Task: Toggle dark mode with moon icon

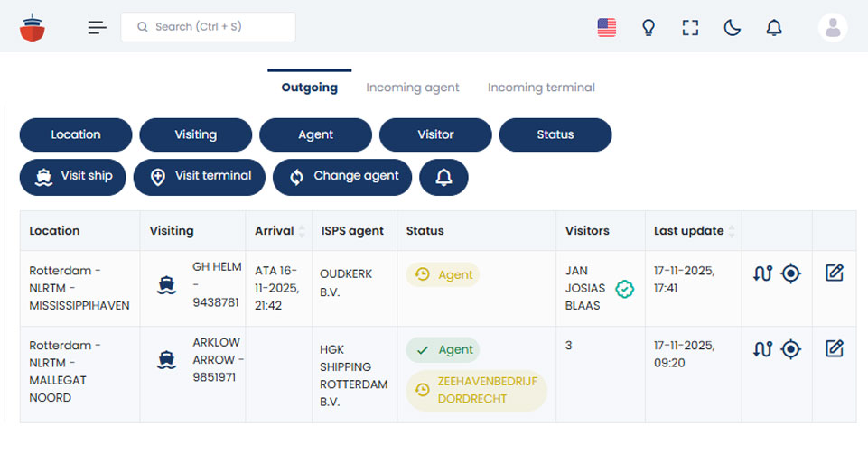Action: click(x=733, y=27)
